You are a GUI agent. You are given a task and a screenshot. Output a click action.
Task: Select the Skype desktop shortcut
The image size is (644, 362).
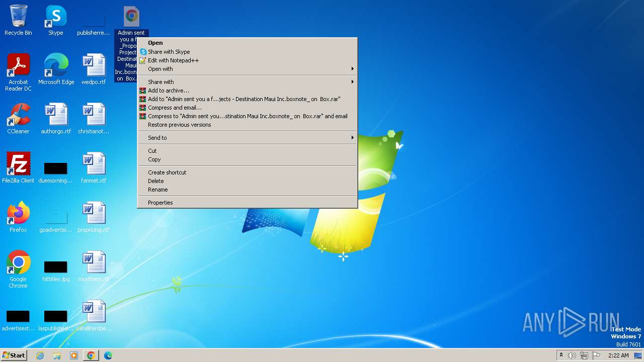tap(56, 20)
